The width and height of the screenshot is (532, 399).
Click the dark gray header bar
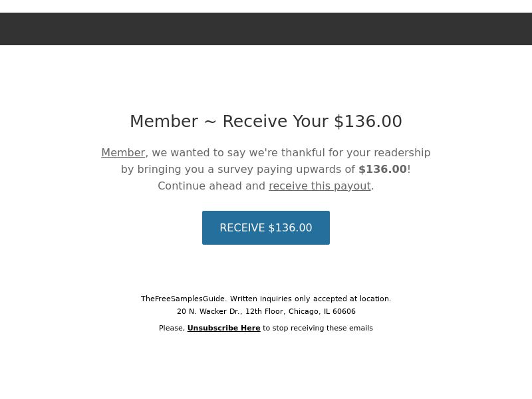pyautogui.click(x=266, y=29)
